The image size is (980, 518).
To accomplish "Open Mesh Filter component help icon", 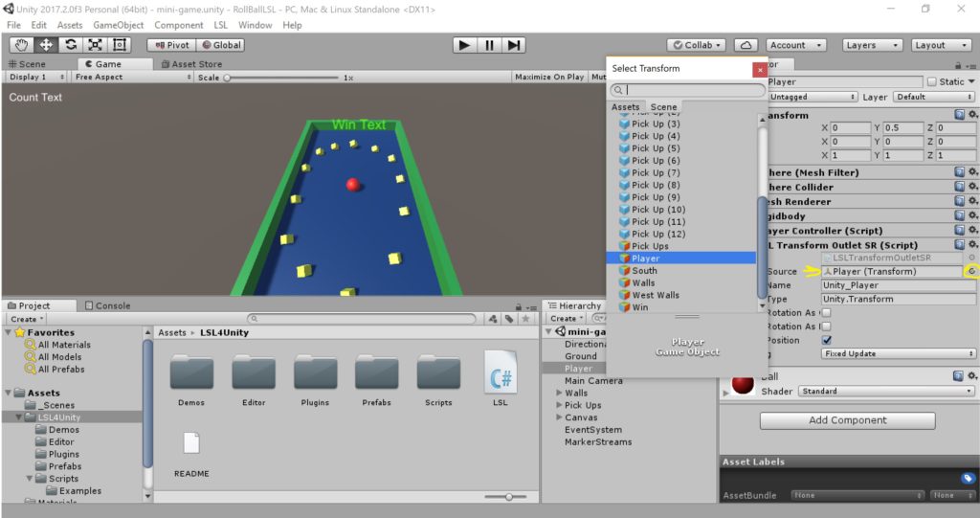I will coord(959,172).
